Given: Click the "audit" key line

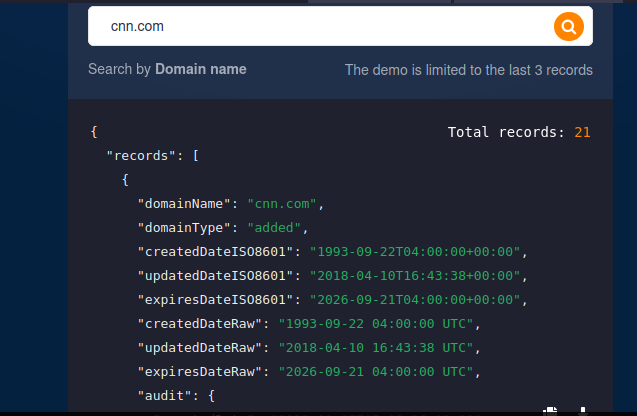Looking at the screenshot, I should [176, 395].
